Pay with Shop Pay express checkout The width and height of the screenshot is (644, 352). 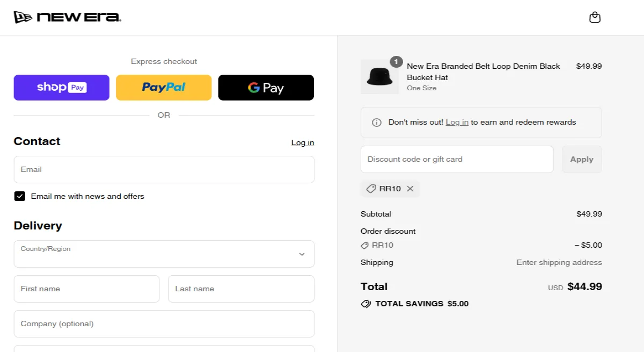(62, 88)
